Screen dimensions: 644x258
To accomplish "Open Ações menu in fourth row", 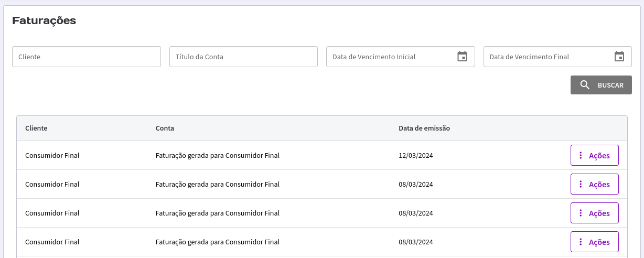I will (x=595, y=242).
